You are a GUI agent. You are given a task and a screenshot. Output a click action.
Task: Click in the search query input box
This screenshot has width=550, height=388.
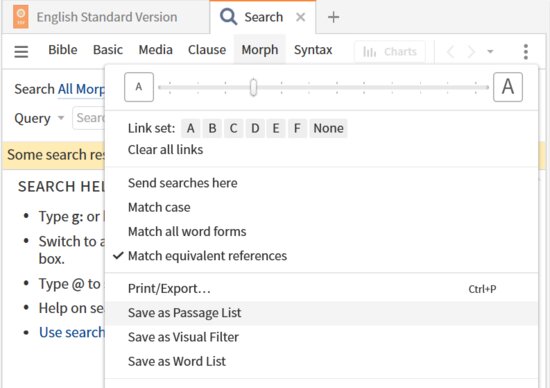89,118
